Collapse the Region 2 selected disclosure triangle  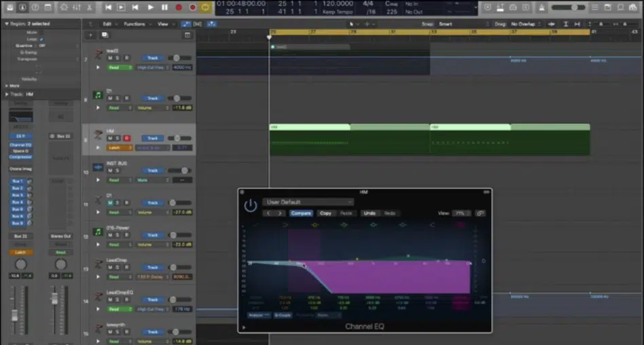tap(7, 24)
